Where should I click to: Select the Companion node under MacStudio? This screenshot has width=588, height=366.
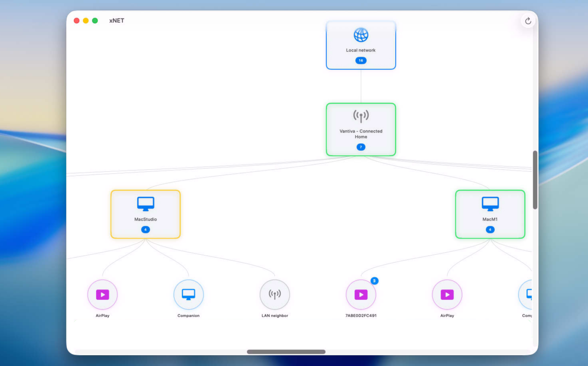[189, 295]
